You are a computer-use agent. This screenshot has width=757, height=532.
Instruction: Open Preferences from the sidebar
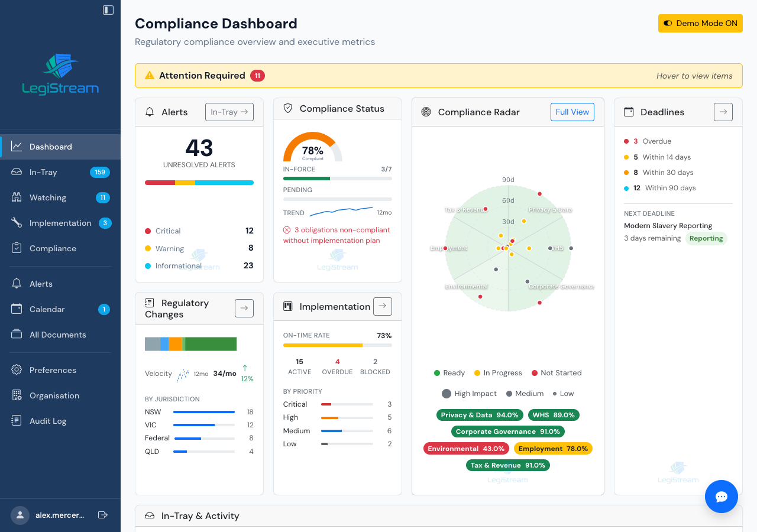coord(53,370)
